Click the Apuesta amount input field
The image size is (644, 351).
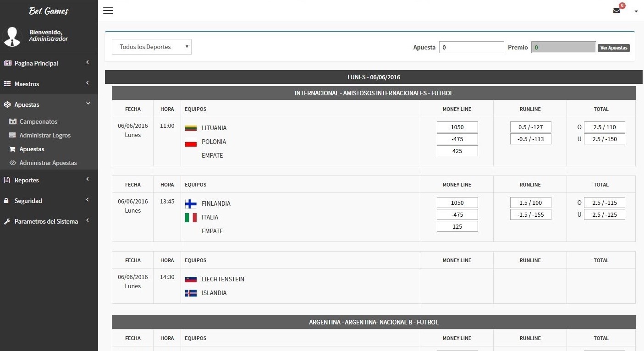(471, 47)
